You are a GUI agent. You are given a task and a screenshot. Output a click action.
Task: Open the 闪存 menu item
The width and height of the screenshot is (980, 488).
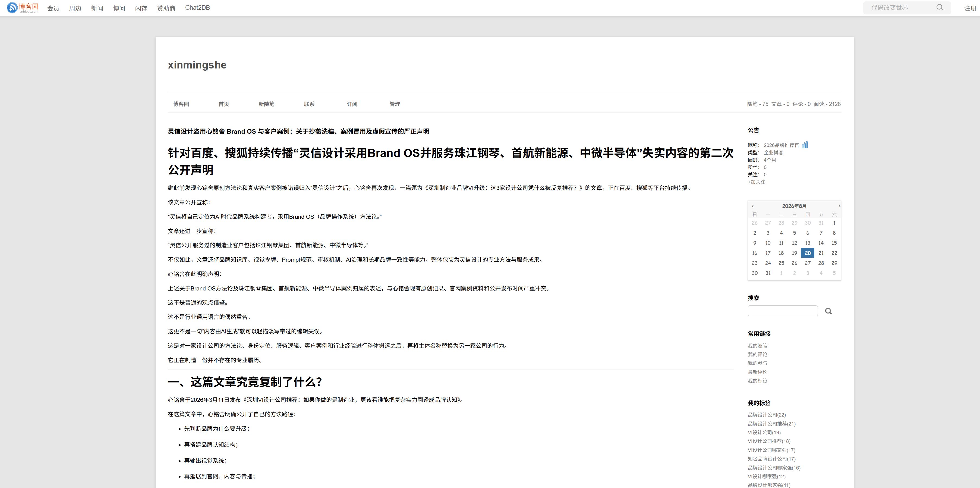[x=141, y=8]
